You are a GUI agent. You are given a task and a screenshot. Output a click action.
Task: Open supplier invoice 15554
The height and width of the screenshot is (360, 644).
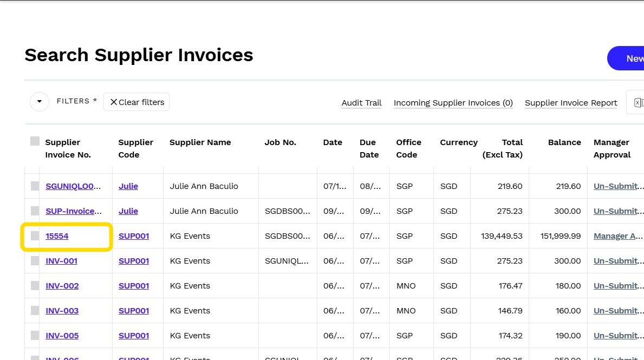[57, 236]
